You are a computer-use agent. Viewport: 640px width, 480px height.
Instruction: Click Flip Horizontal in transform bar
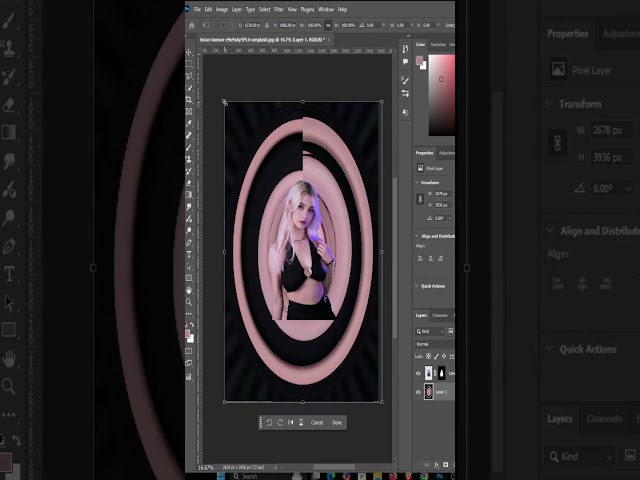click(x=291, y=422)
